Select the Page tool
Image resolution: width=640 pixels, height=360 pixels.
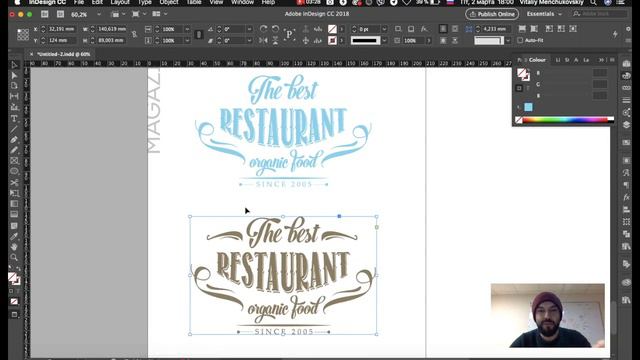(x=14, y=86)
